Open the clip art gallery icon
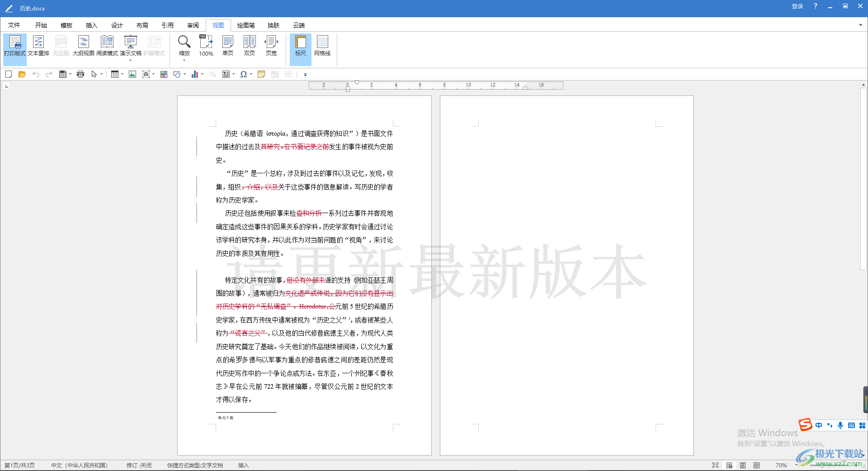The image size is (868, 471). pos(164,74)
